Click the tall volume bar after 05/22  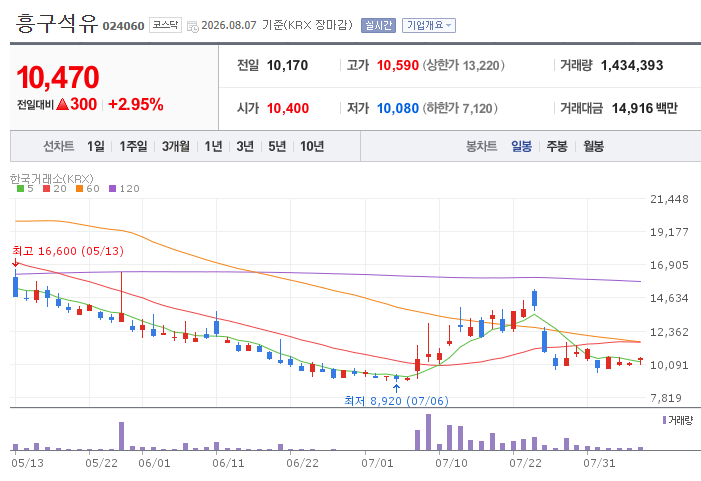[x=121, y=436]
